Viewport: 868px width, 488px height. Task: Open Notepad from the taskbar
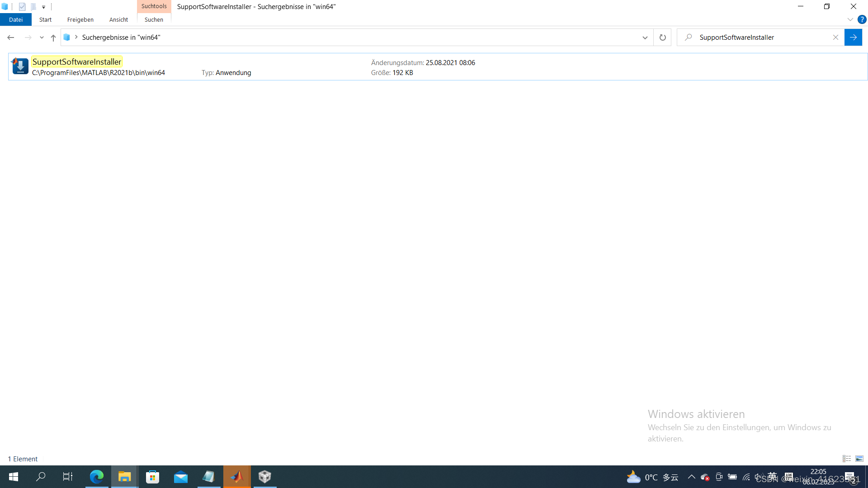pyautogui.click(x=209, y=477)
